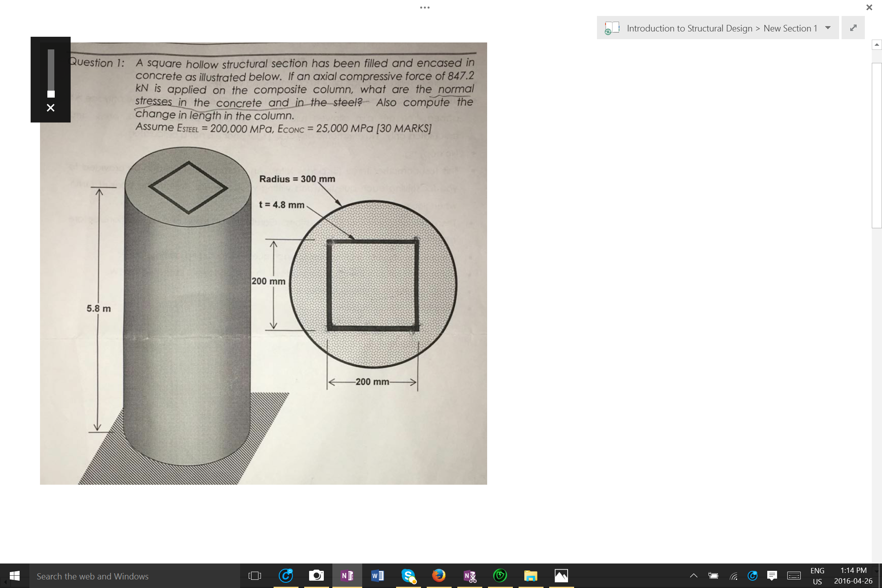Expand the ellipsis toolbar at the top
This screenshot has width=882, height=588.
tap(425, 7)
